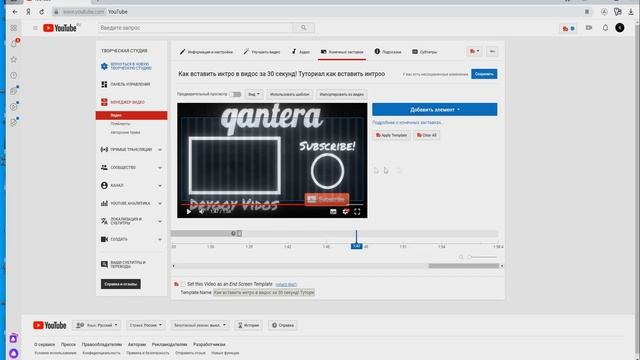Play the video in preview player

(189, 211)
